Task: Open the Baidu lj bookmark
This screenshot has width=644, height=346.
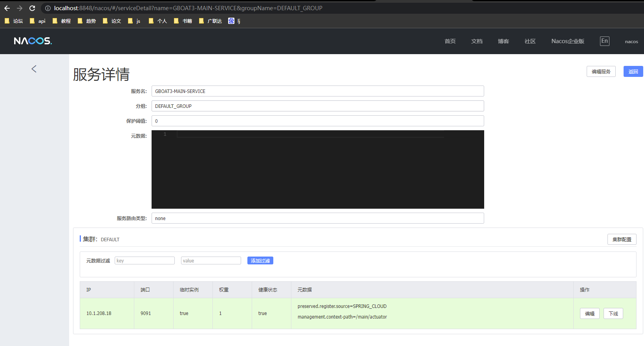Action: coord(234,21)
